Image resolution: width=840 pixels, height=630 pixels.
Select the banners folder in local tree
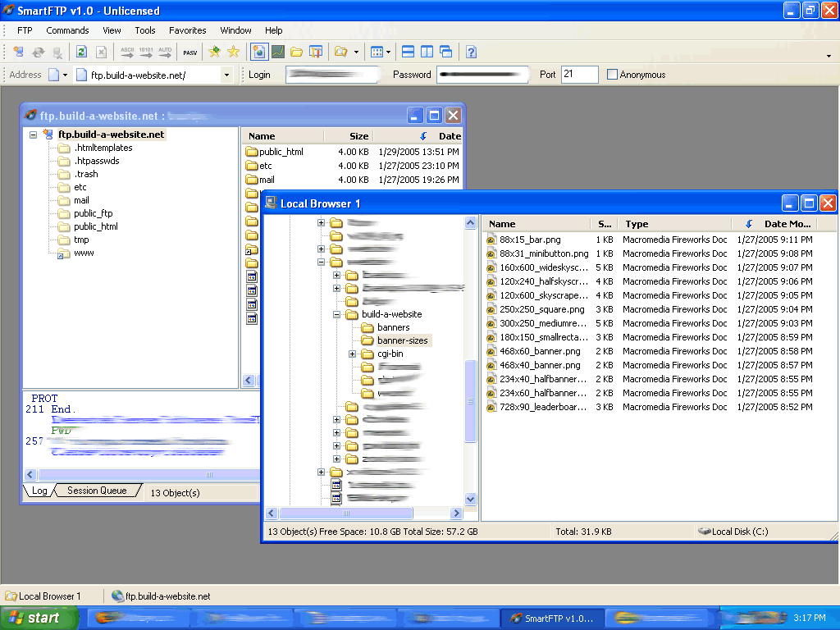[393, 327]
